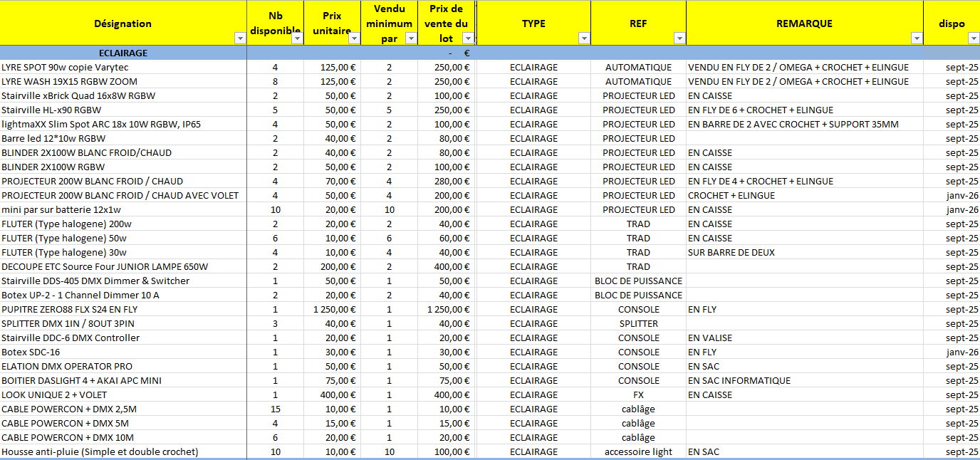
Task: Open the TYPE column filter dropdown
Action: [x=584, y=38]
